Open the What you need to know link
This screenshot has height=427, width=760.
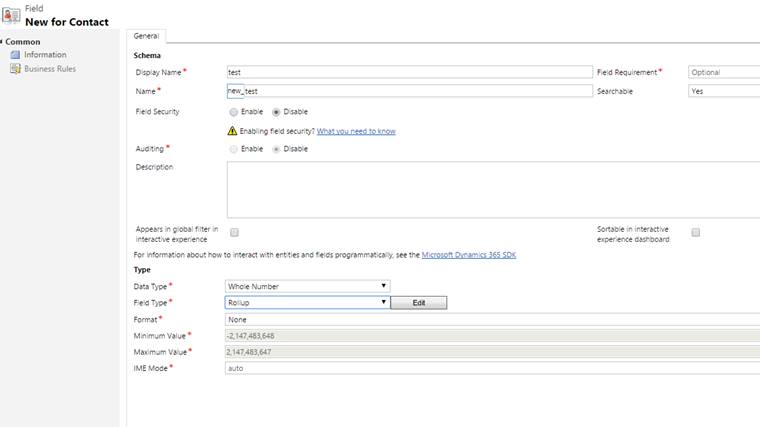click(356, 131)
